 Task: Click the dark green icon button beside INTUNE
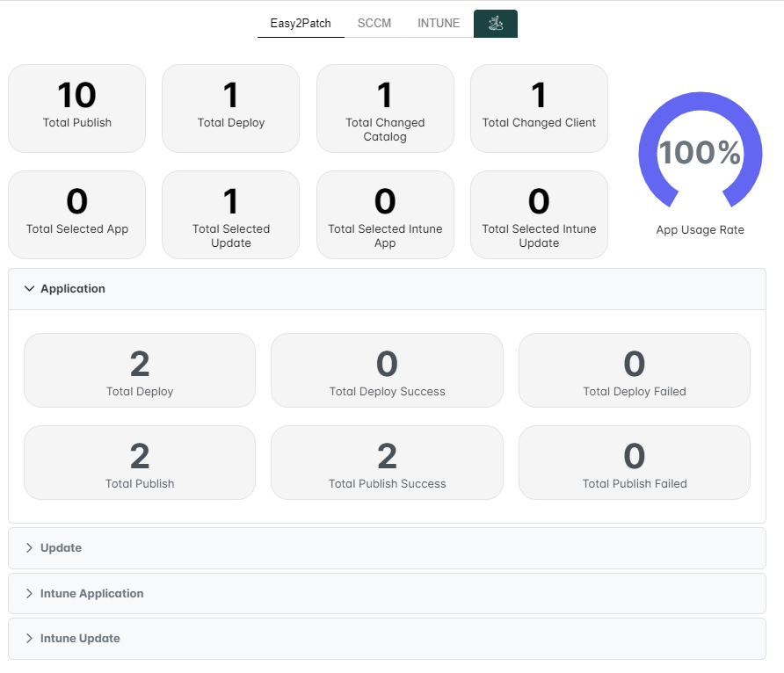click(x=495, y=24)
